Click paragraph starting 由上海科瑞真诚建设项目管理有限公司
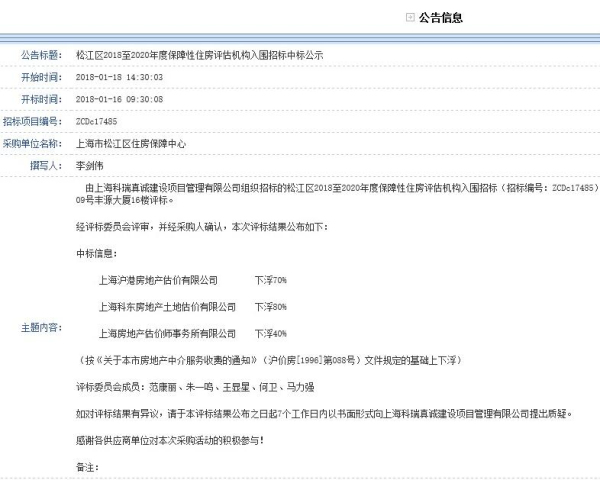 pyautogui.click(x=342, y=188)
